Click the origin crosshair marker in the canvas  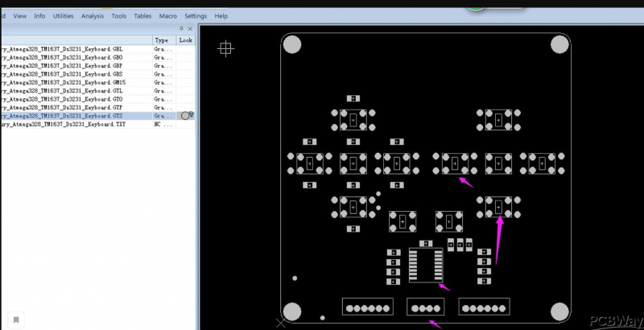coord(225,49)
